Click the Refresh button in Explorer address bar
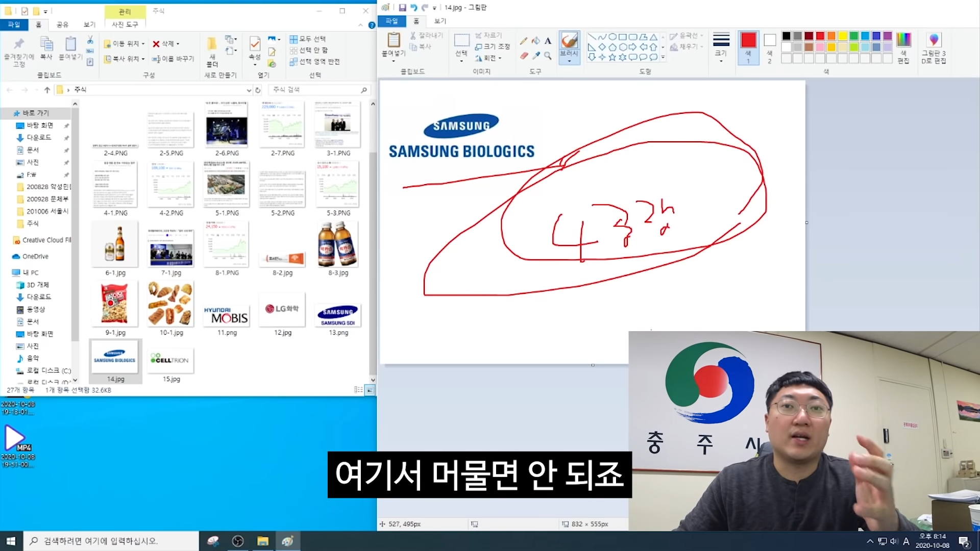Image resolution: width=980 pixels, height=551 pixels. (258, 90)
